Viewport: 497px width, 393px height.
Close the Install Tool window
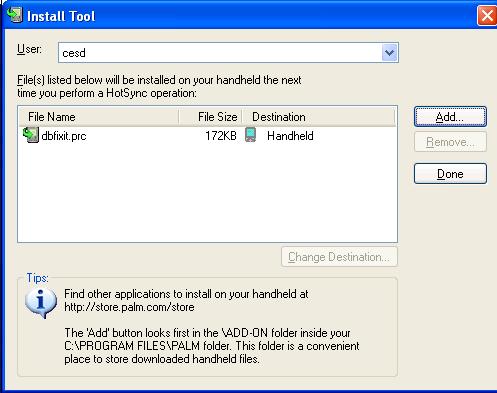pos(487,15)
